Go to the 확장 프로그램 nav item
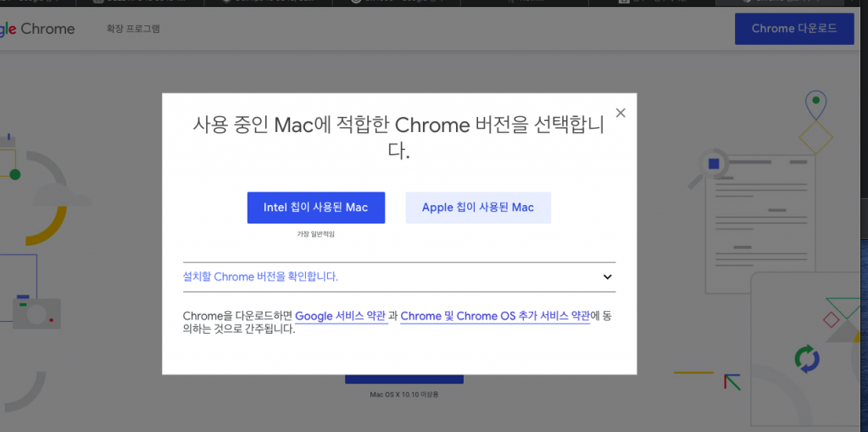 click(x=133, y=29)
